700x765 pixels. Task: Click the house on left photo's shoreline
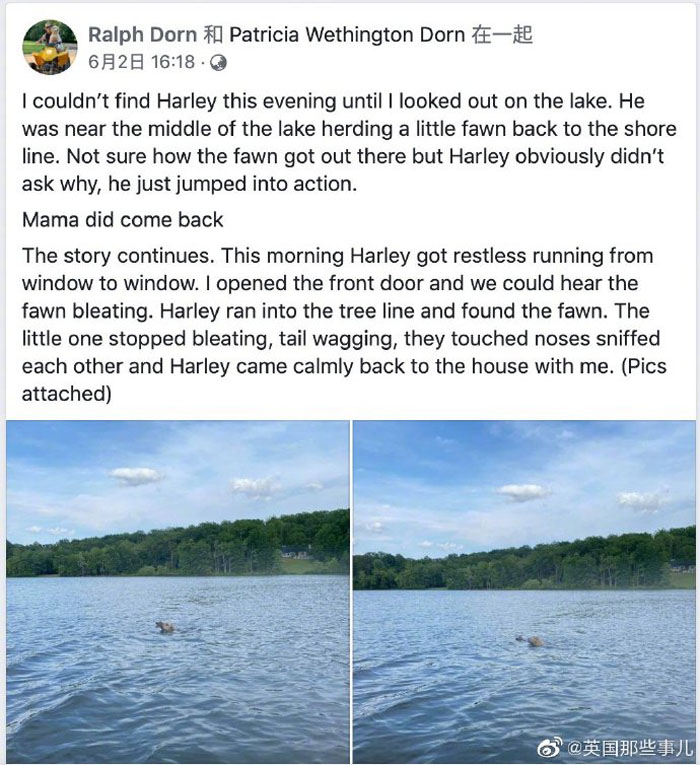click(x=295, y=551)
